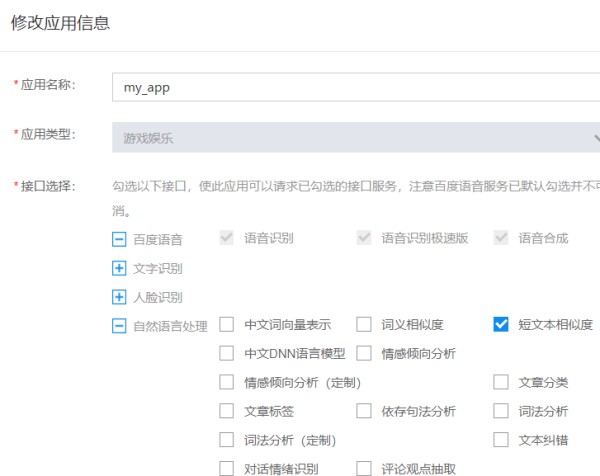Click the 词义相似度 label text
The width and height of the screenshot is (600, 476).
412,324
